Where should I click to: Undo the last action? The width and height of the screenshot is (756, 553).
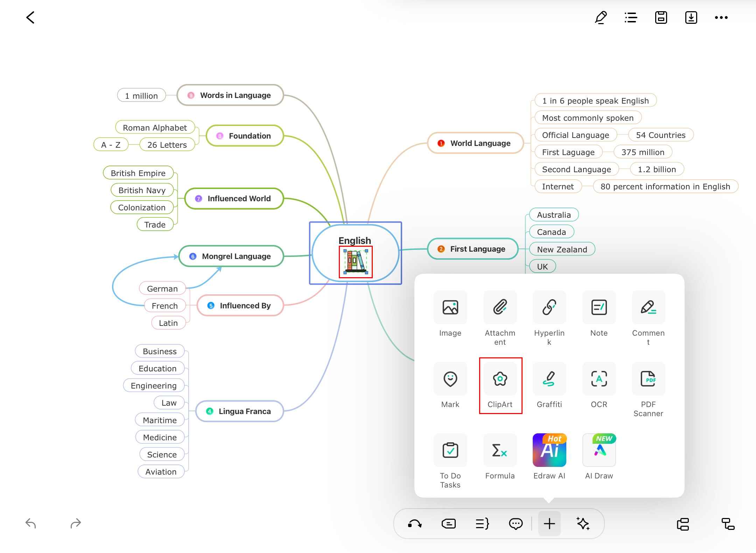click(x=31, y=524)
